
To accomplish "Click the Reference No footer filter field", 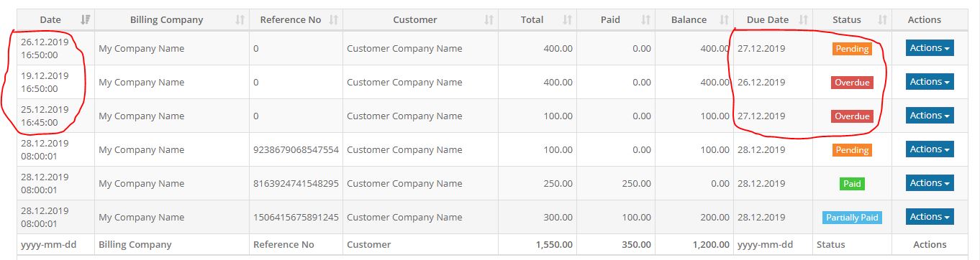I will click(296, 245).
